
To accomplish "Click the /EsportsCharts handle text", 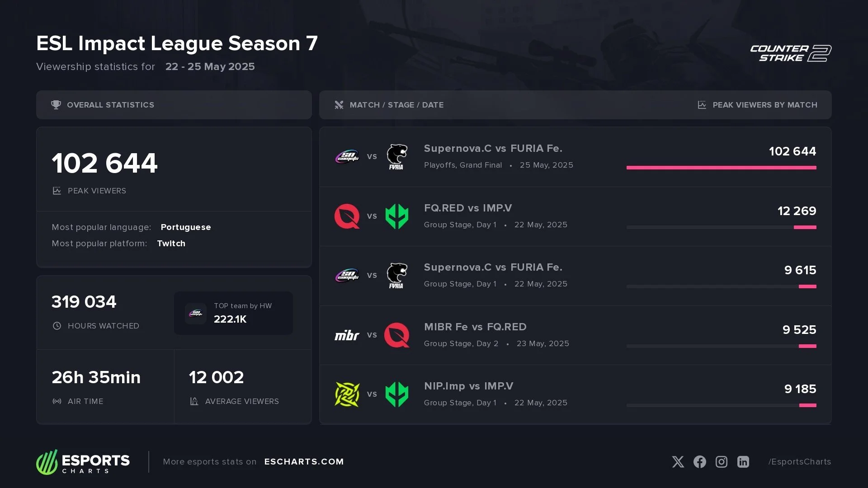I will pos(799,462).
